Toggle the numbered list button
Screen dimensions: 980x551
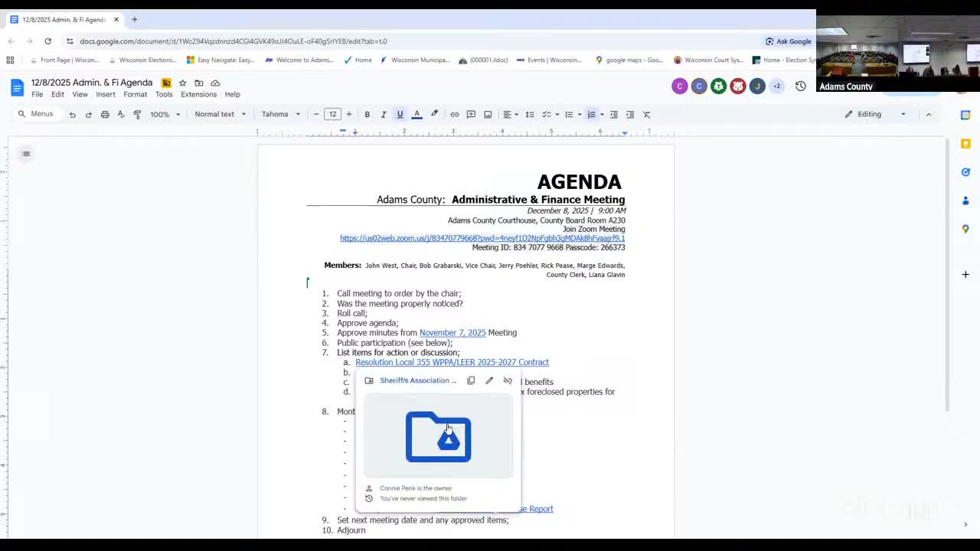(591, 115)
